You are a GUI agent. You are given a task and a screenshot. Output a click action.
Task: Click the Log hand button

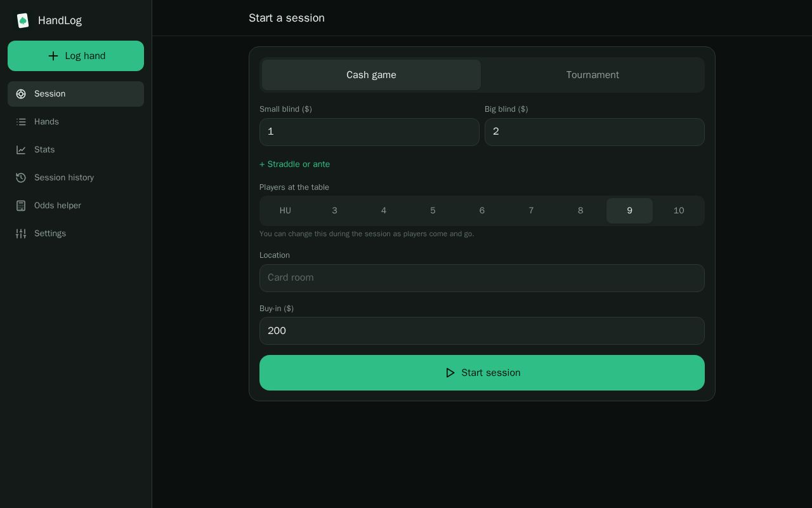tap(75, 56)
